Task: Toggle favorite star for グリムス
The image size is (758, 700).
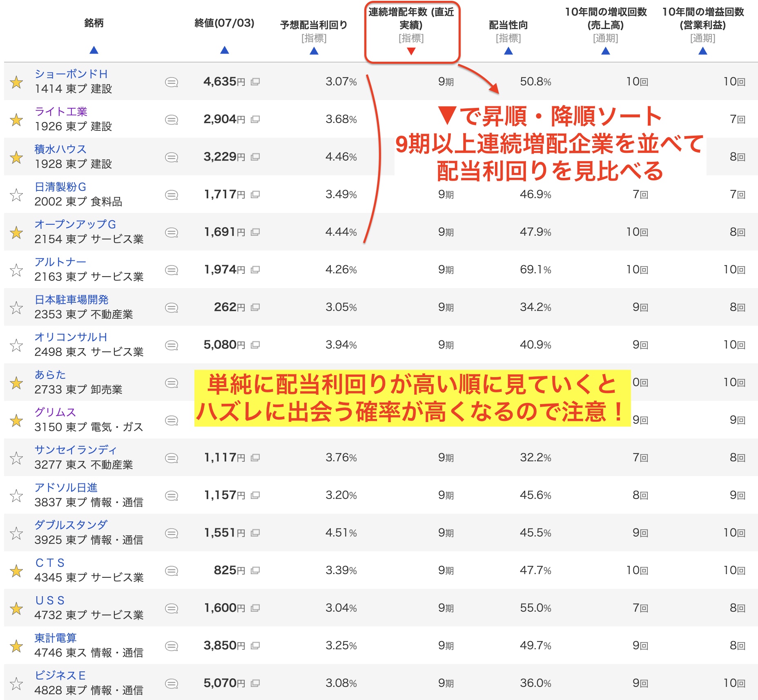Action: pos(16,420)
